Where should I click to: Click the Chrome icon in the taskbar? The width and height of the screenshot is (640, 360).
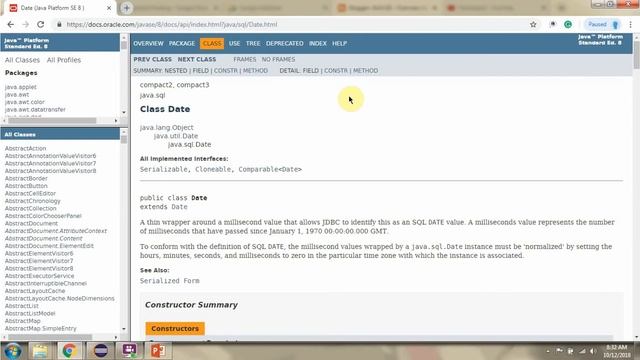[x=69, y=351]
